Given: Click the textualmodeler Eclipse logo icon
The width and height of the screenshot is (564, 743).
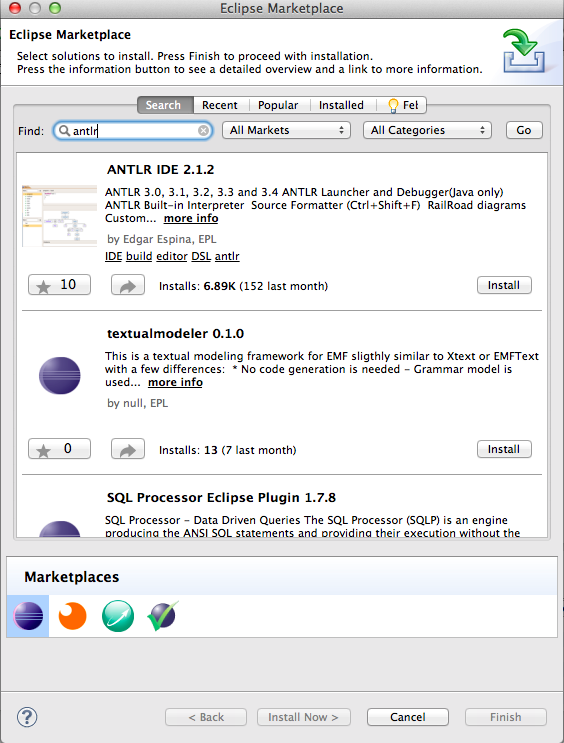Looking at the screenshot, I should coord(60,376).
